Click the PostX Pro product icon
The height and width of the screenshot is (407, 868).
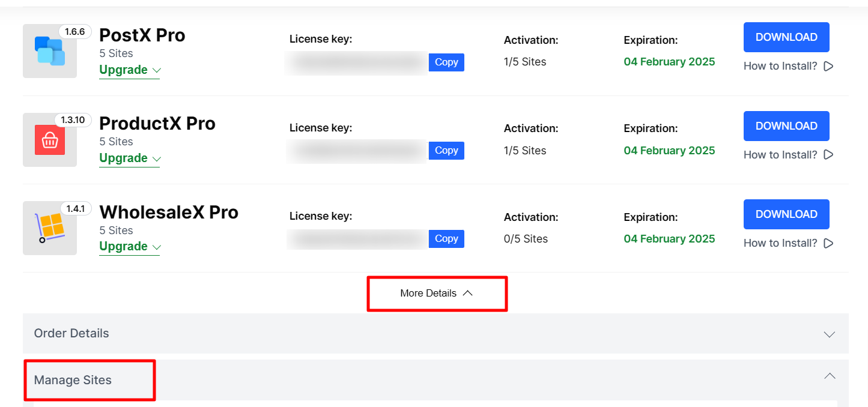pyautogui.click(x=50, y=51)
